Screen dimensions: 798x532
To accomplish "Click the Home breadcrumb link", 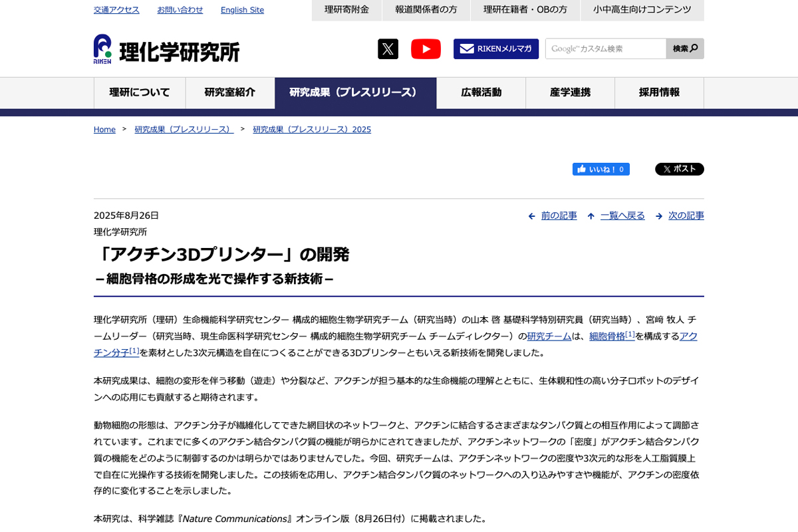I will 104,130.
